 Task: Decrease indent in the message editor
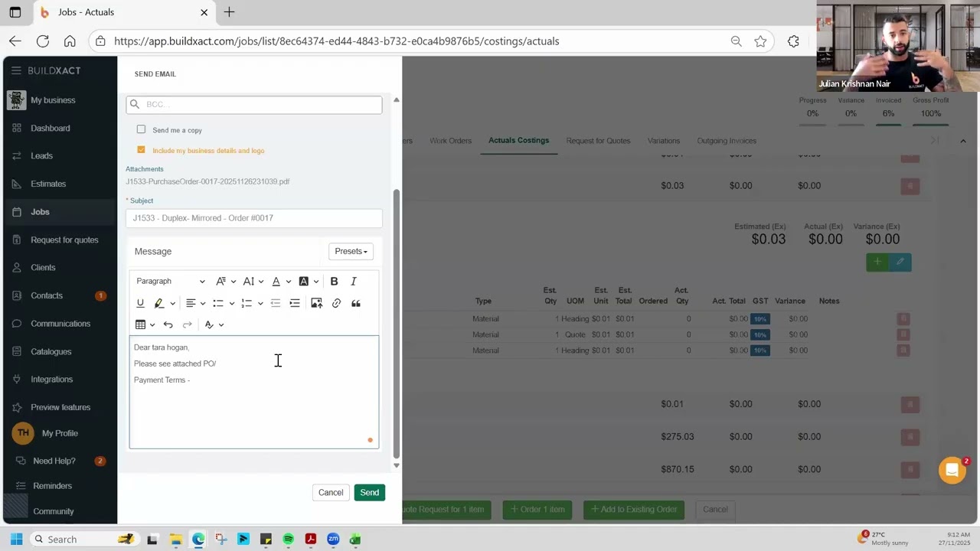(x=276, y=304)
